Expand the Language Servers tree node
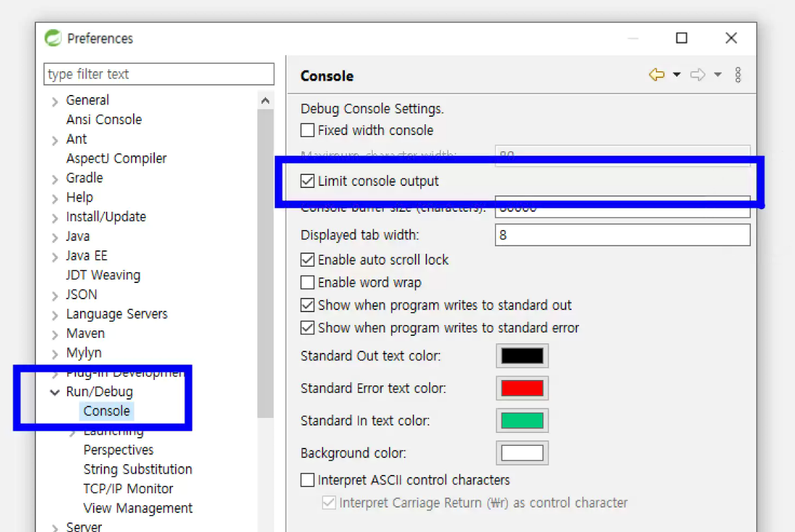Image resolution: width=795 pixels, height=532 pixels. [x=55, y=315]
